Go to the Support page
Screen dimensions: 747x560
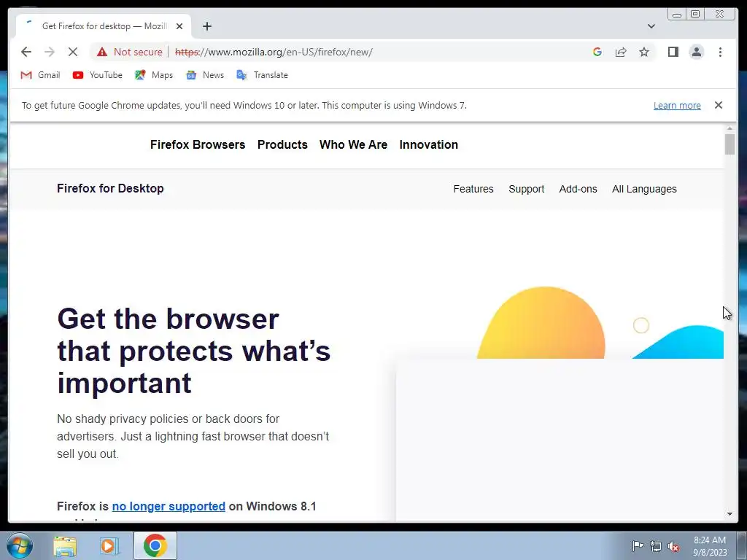527,189
